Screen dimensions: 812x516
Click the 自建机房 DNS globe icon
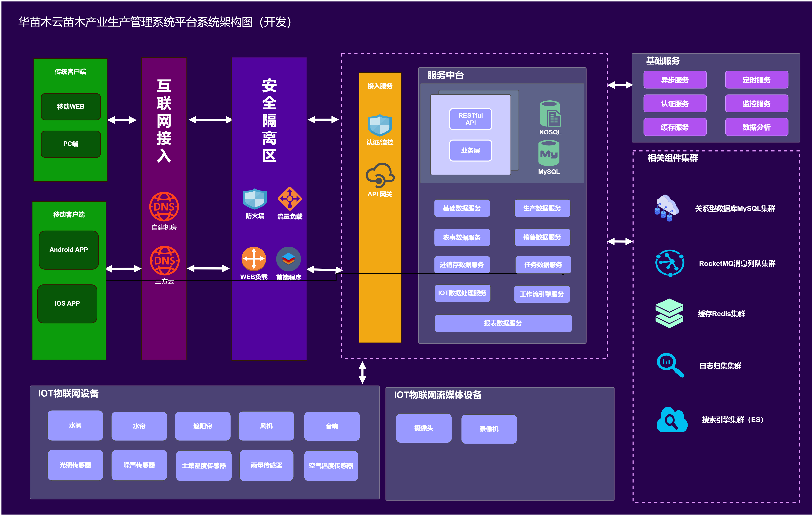tap(164, 207)
